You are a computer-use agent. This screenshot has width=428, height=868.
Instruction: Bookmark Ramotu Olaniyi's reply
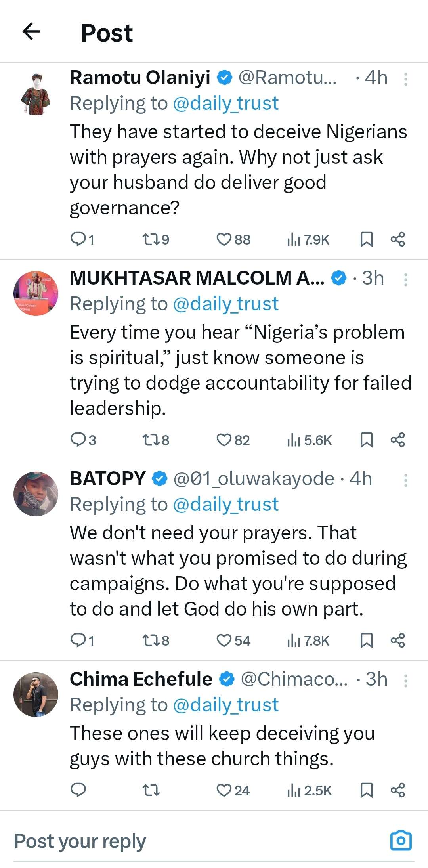tap(366, 239)
